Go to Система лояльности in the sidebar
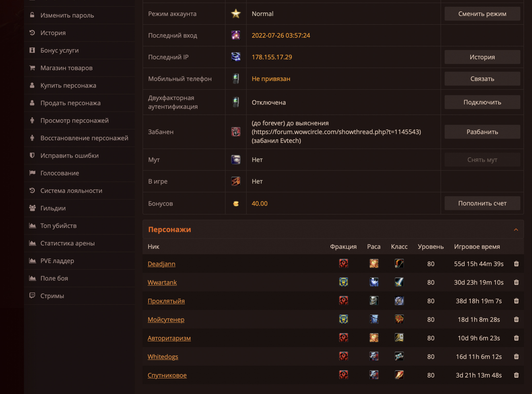The width and height of the screenshot is (532, 394). pyautogui.click(x=71, y=191)
